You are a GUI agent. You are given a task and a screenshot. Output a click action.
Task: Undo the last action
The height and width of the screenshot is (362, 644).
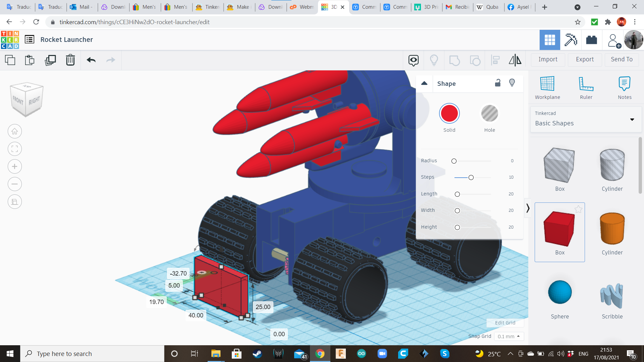click(x=91, y=60)
